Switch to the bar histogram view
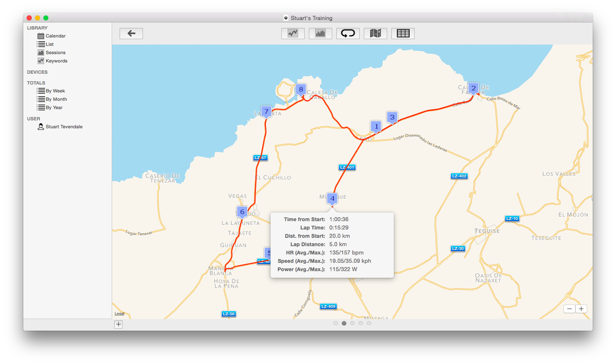616x364 pixels. [x=320, y=33]
